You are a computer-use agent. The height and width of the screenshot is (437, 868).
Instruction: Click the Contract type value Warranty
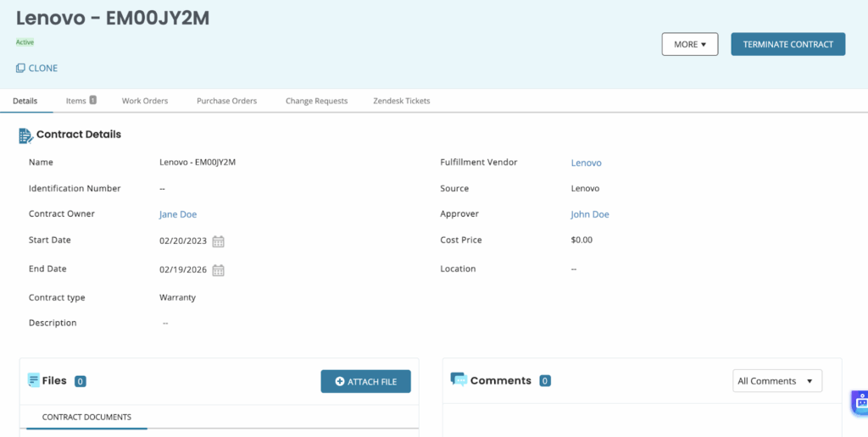tap(178, 297)
